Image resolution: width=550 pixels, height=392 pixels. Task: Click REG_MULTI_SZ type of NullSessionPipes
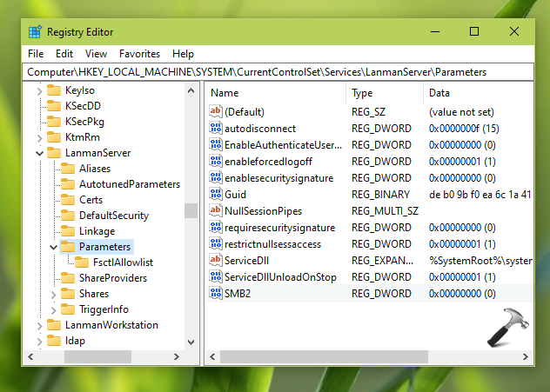385,211
